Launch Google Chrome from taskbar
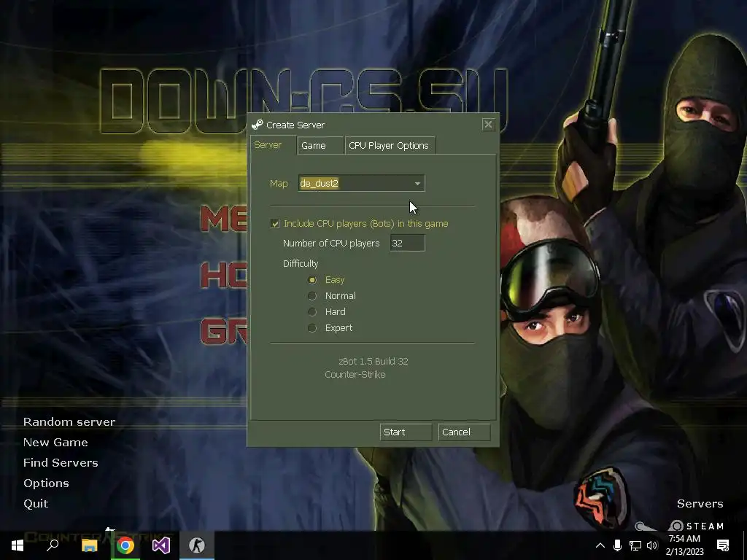Image resolution: width=747 pixels, height=560 pixels. [125, 545]
